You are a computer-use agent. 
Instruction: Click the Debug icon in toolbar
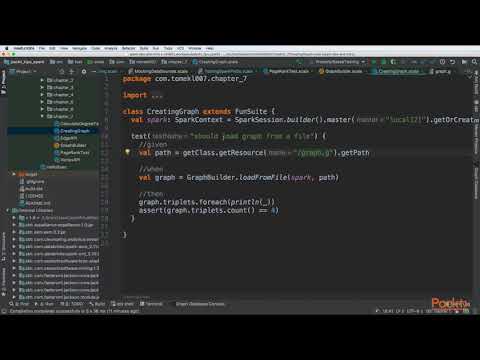tap(384, 62)
